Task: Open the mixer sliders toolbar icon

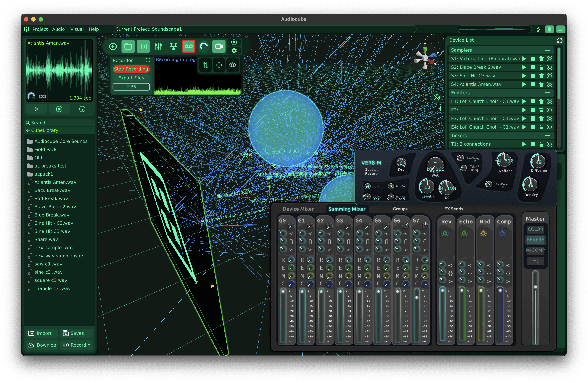Action: pos(158,46)
